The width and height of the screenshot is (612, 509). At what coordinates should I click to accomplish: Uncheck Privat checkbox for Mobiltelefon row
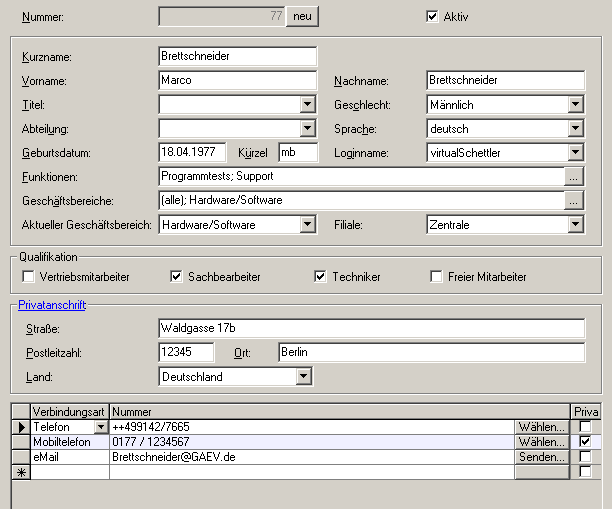coord(584,441)
